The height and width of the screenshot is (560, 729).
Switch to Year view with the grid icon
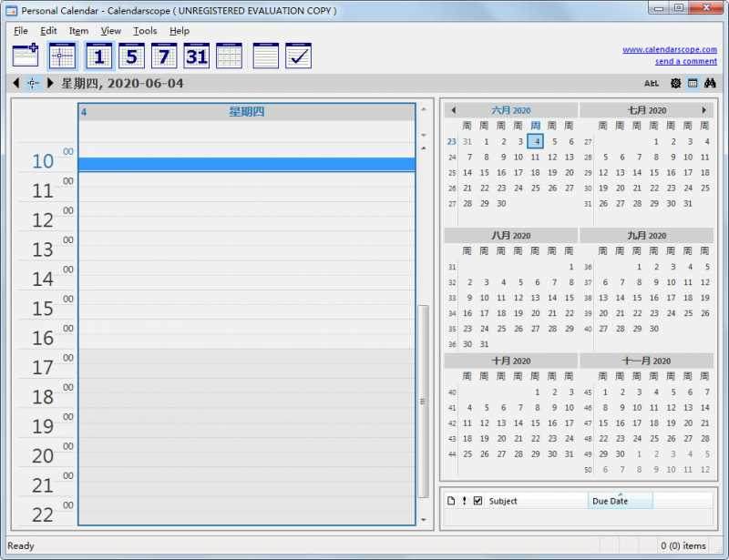pyautogui.click(x=229, y=55)
